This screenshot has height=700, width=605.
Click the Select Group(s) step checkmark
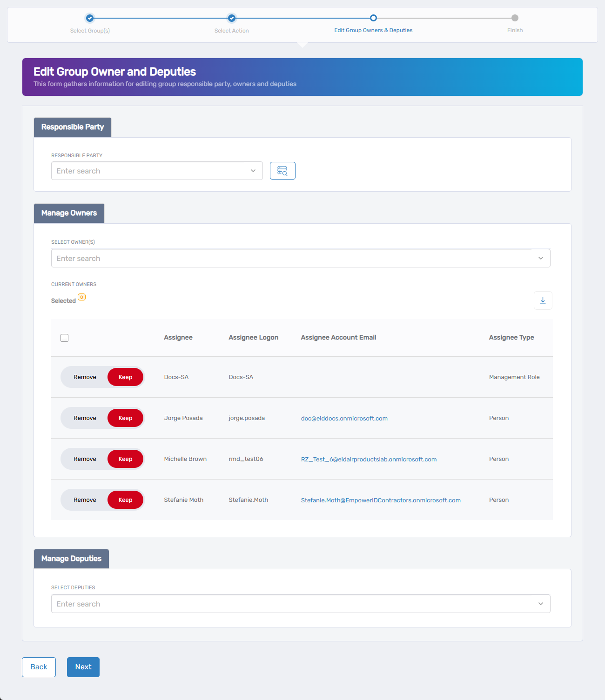point(90,18)
